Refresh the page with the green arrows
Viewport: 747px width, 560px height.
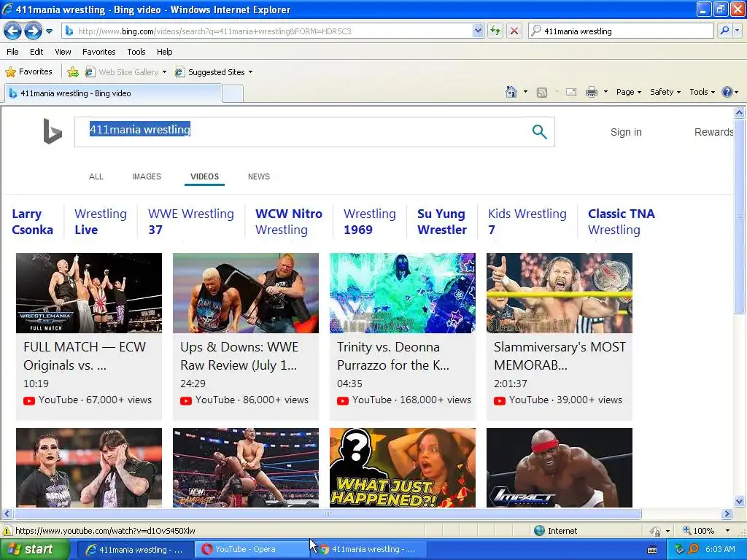pyautogui.click(x=495, y=31)
